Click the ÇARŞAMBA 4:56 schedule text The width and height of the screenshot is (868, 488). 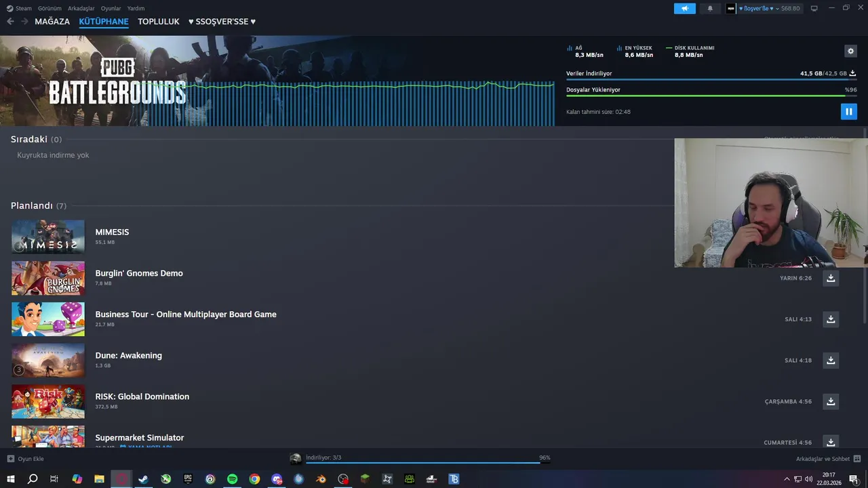[788, 401]
